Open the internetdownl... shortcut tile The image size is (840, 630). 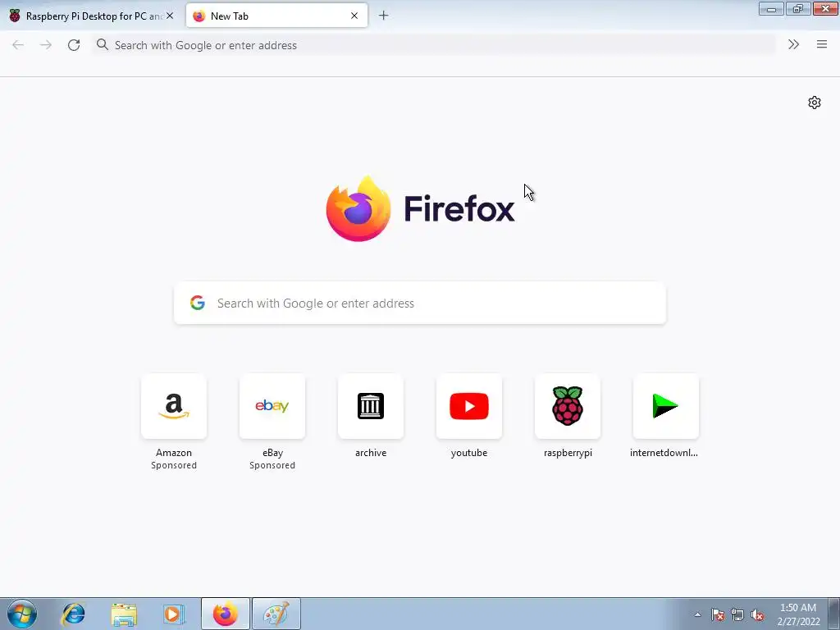pos(666,406)
